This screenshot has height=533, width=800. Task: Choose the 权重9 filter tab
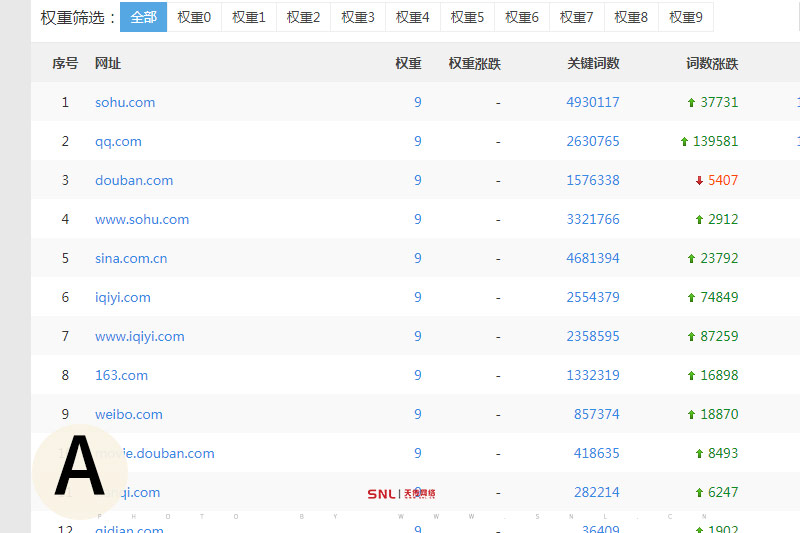click(685, 17)
